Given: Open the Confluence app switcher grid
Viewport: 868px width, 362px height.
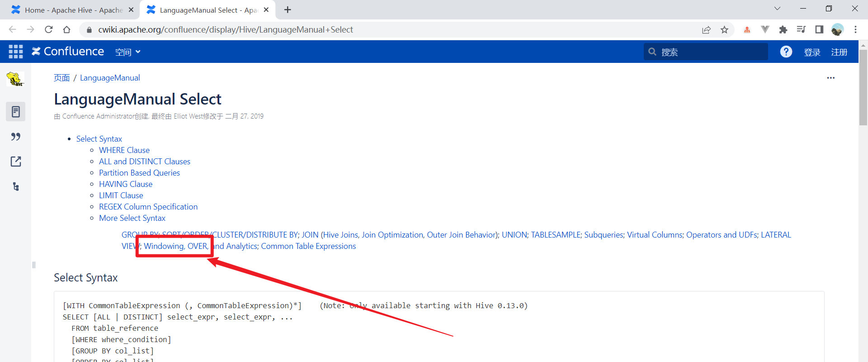Looking at the screenshot, I should pyautogui.click(x=16, y=52).
